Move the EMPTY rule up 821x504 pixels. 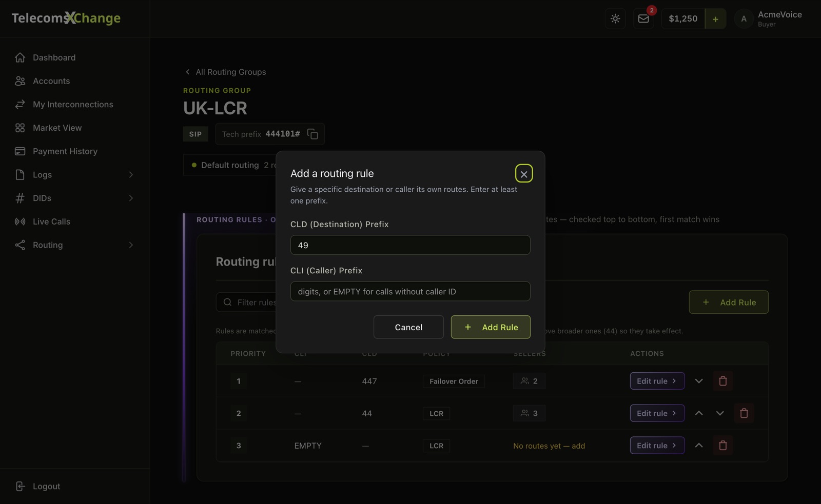click(699, 446)
